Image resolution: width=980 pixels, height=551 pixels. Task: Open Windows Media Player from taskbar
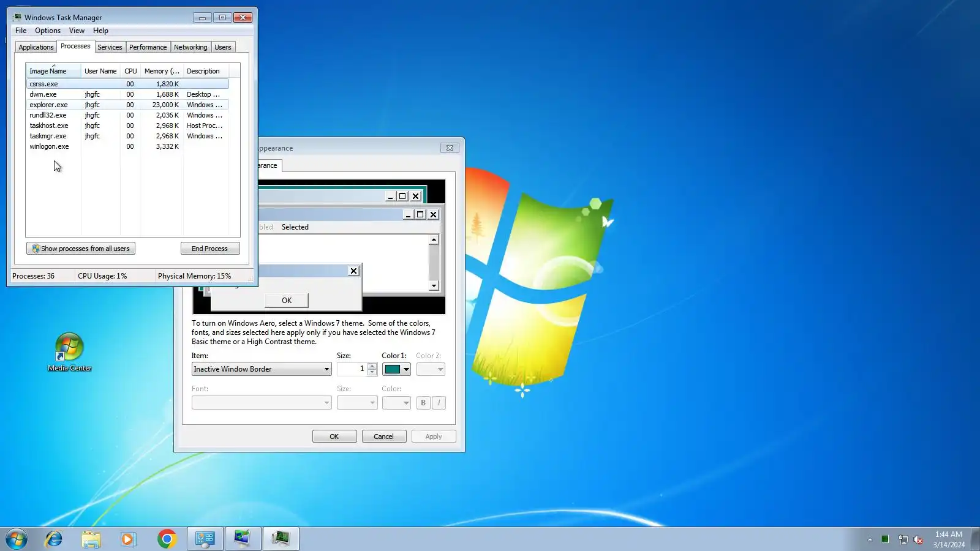128,539
